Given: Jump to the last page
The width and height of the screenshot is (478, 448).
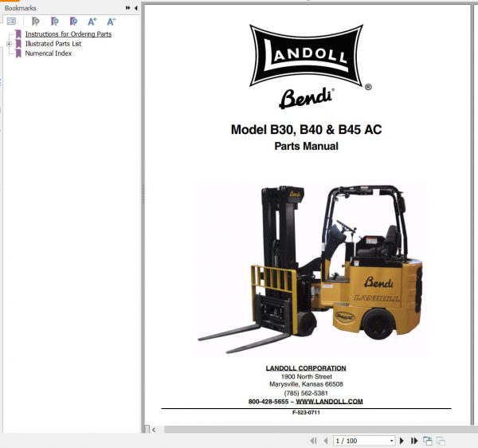Looking at the screenshot, I should (x=414, y=441).
